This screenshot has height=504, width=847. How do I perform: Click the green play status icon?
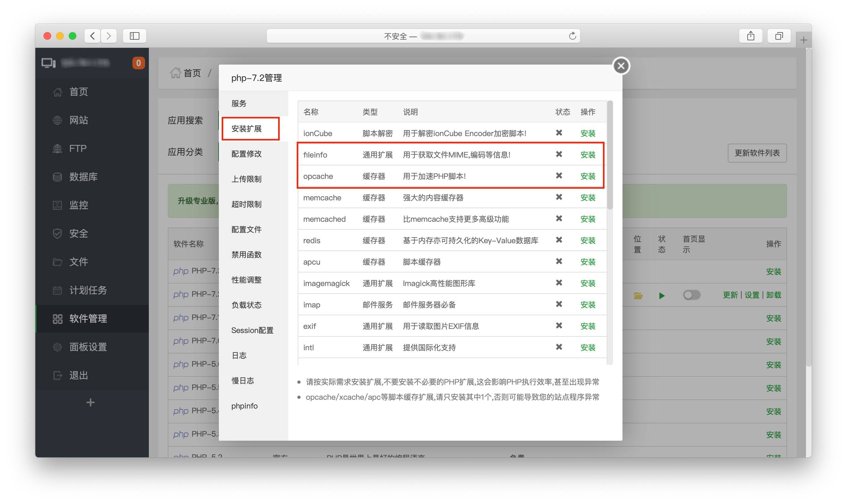(x=661, y=295)
